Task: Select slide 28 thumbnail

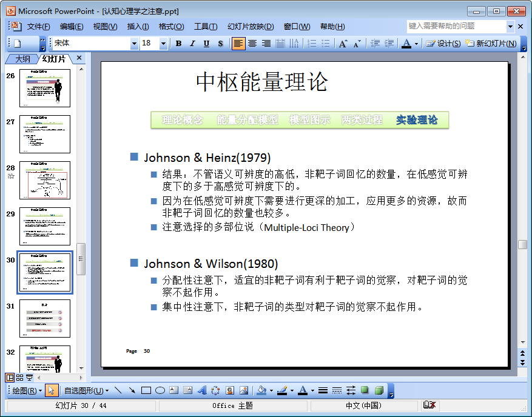Action: pyautogui.click(x=45, y=181)
